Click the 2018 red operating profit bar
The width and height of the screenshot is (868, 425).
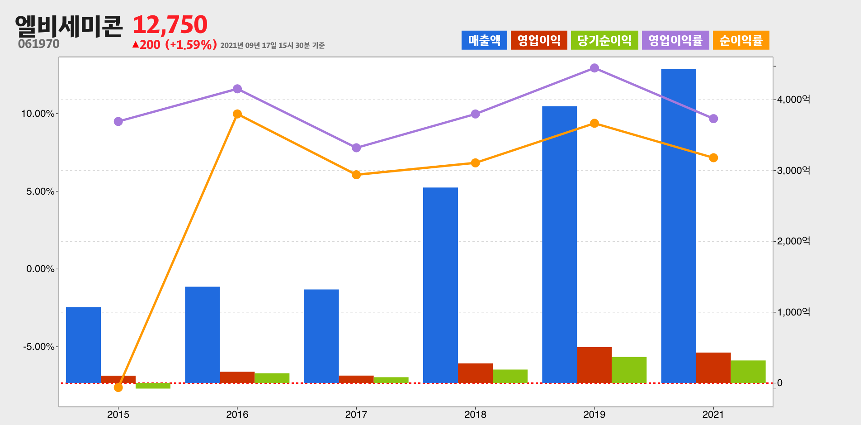[x=475, y=373]
